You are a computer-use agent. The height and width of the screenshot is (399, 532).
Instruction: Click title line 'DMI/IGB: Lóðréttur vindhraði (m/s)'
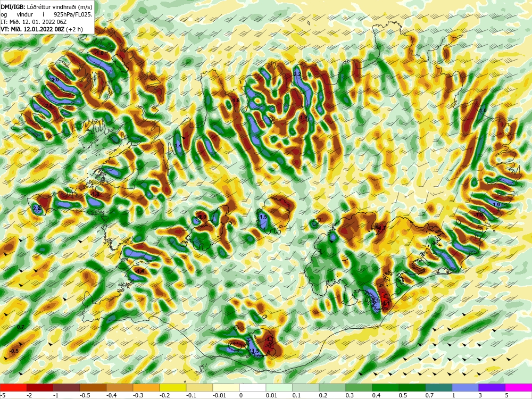(47, 6)
